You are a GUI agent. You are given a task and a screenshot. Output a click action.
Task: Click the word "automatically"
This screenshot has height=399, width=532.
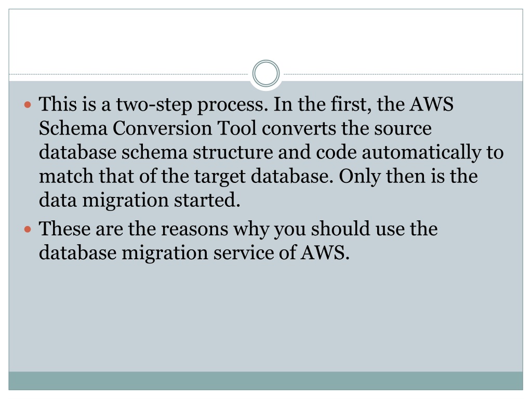421,153
